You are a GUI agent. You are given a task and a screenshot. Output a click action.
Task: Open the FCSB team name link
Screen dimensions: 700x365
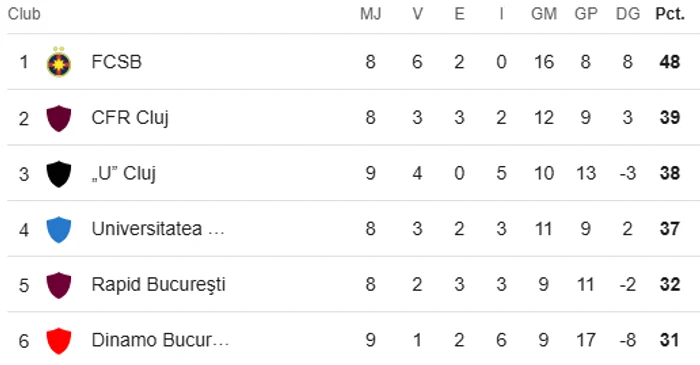[x=117, y=62]
